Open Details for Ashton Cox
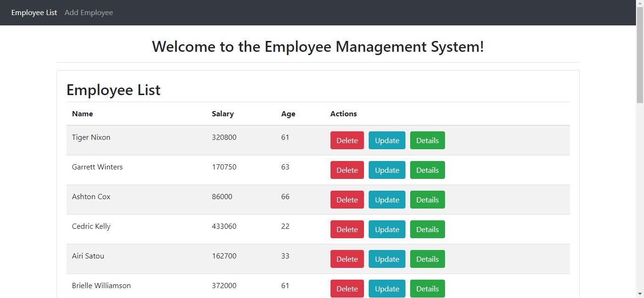 428,200
